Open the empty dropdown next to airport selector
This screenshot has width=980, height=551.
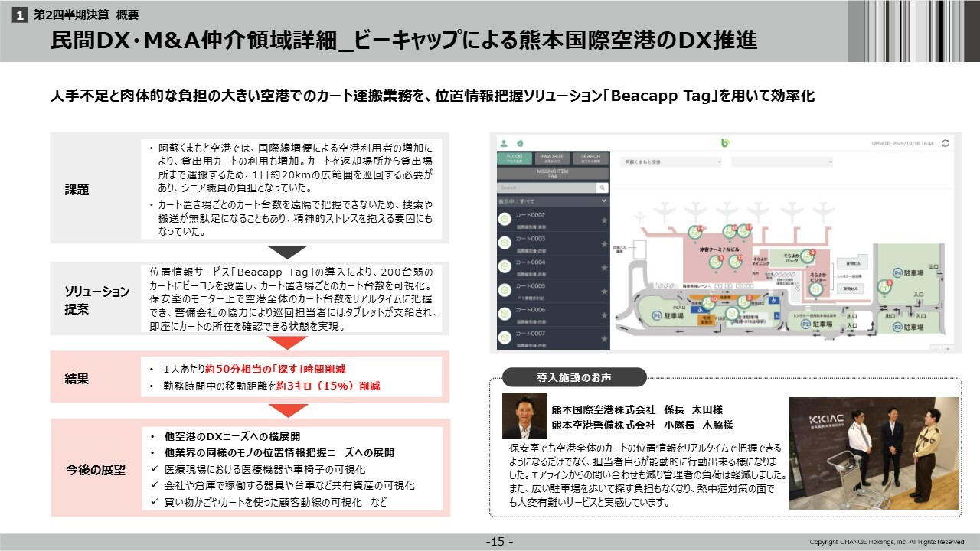pyautogui.click(x=782, y=162)
